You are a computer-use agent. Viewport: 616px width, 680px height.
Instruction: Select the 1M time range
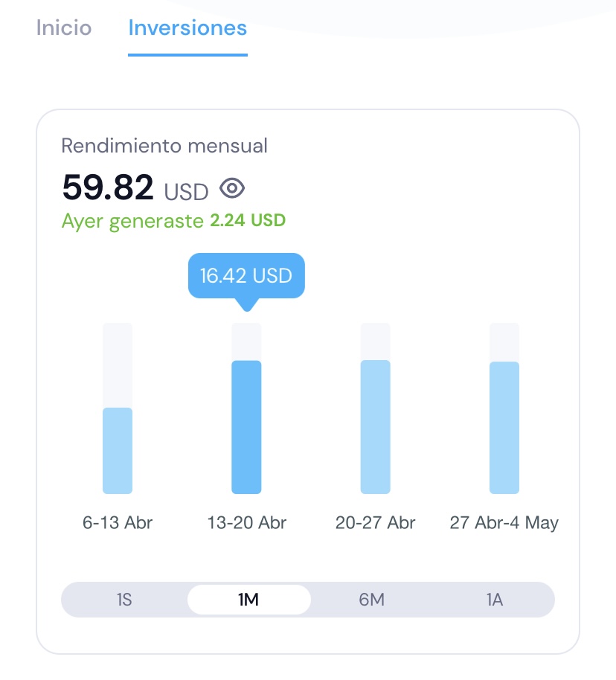249,600
